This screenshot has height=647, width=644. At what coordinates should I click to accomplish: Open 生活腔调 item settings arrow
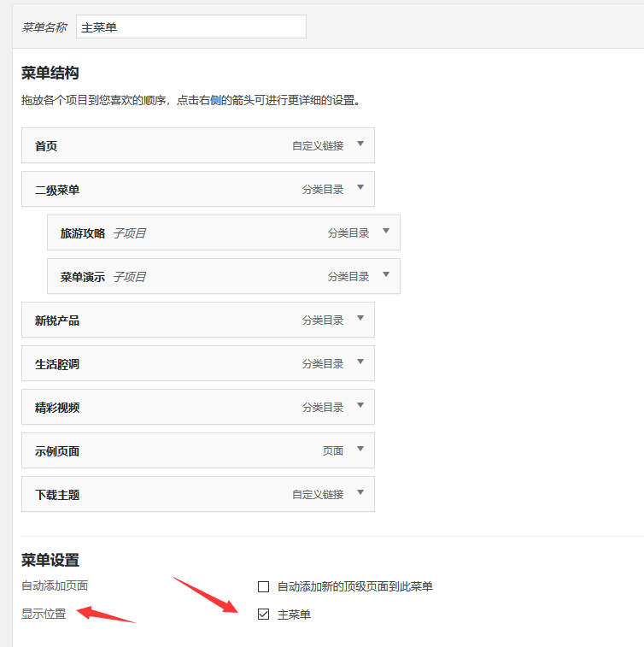[x=360, y=362]
